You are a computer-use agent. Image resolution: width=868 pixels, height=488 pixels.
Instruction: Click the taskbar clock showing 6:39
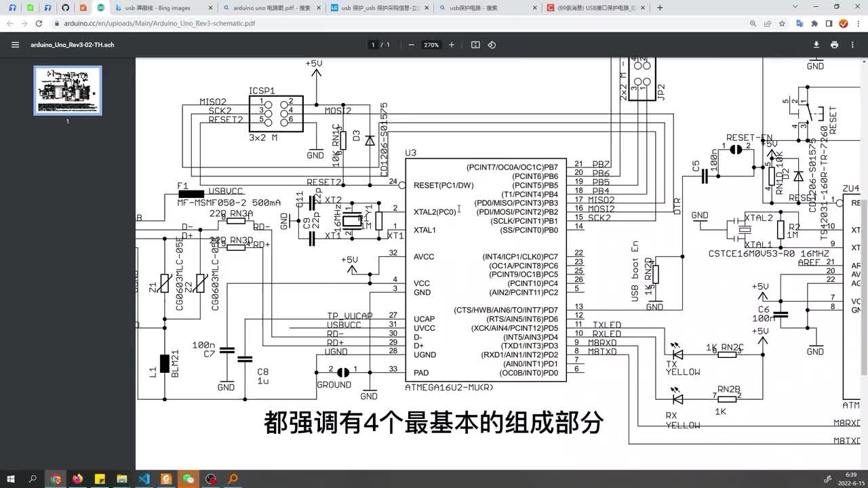tap(851, 479)
